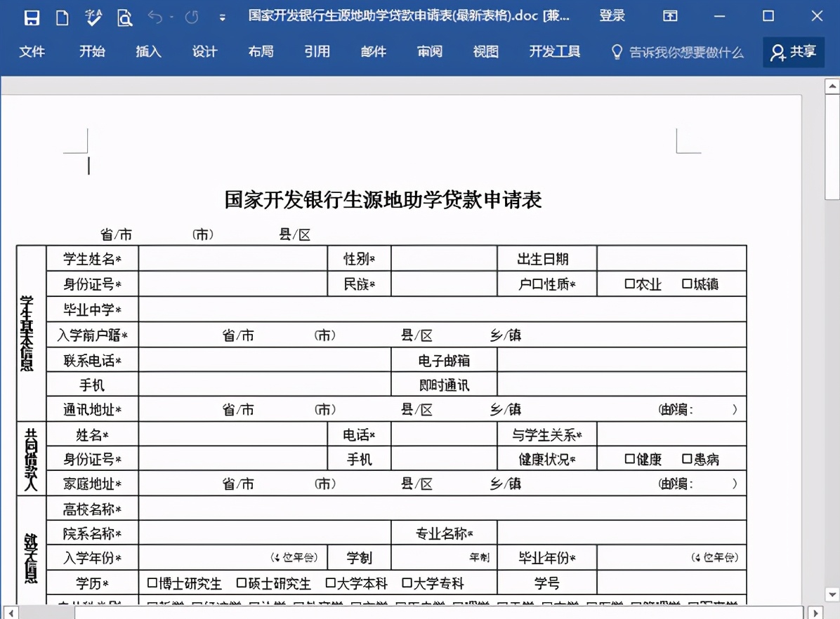Run spelling and grammar check icon

click(93, 18)
